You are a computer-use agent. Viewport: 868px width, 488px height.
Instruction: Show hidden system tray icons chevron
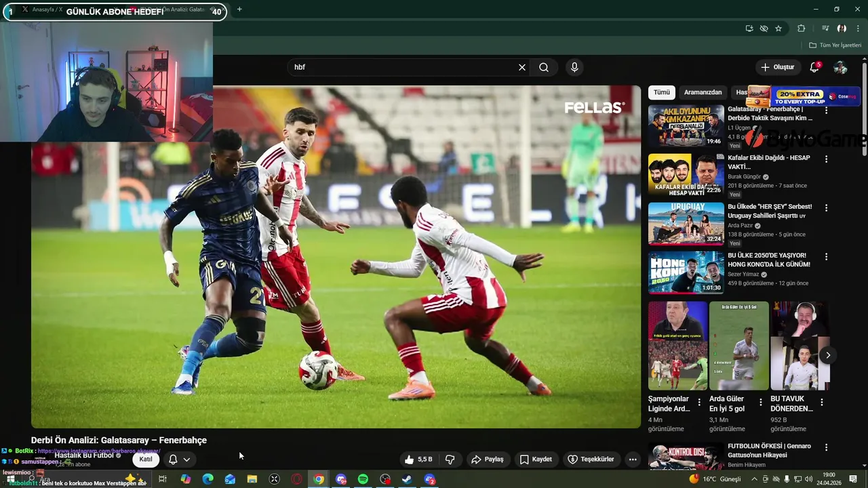[x=754, y=479]
